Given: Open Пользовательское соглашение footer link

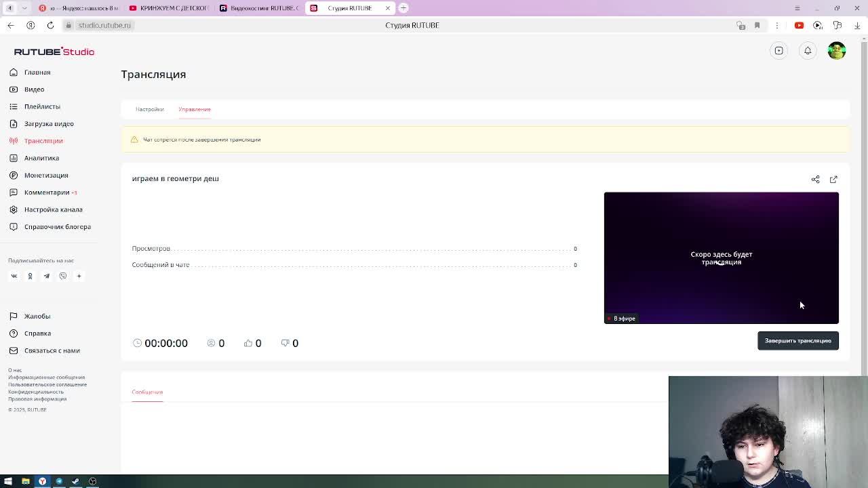Looking at the screenshot, I should pyautogui.click(x=47, y=384).
